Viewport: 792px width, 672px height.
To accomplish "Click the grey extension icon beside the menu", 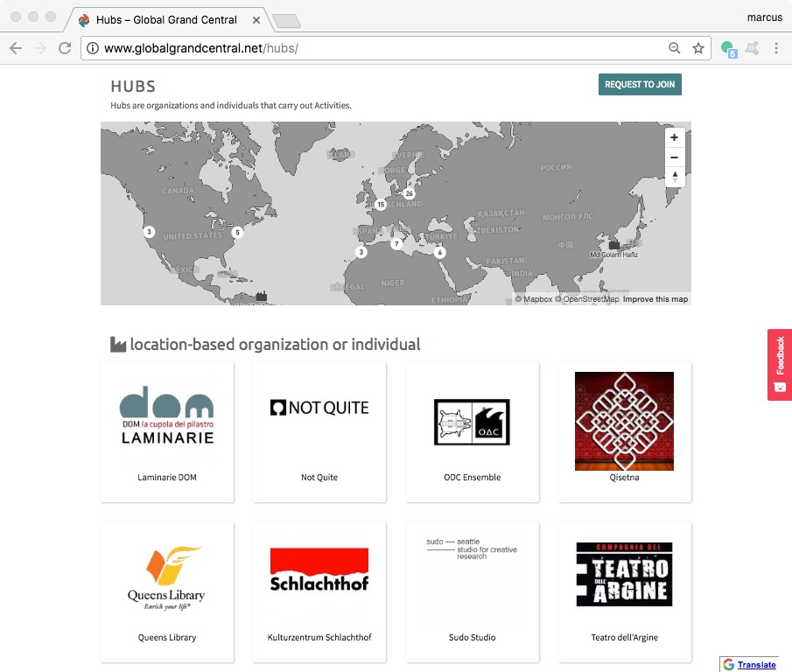I will click(x=753, y=48).
